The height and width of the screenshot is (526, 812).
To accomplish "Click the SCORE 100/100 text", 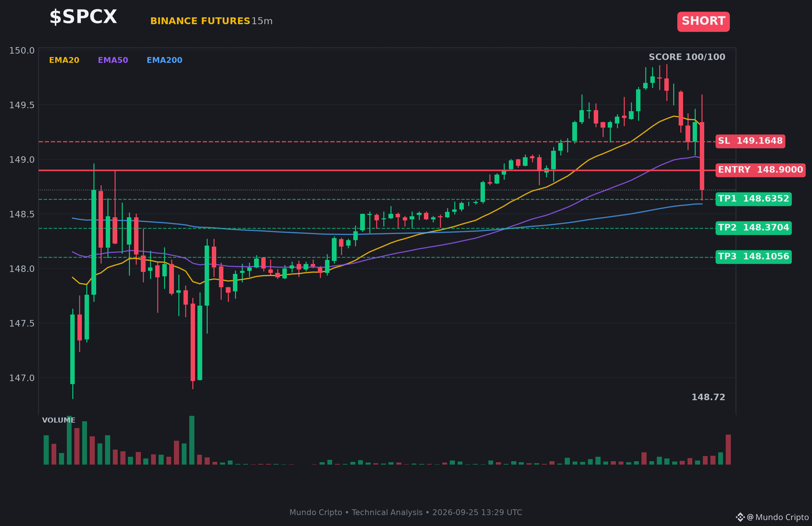I will pos(687,57).
